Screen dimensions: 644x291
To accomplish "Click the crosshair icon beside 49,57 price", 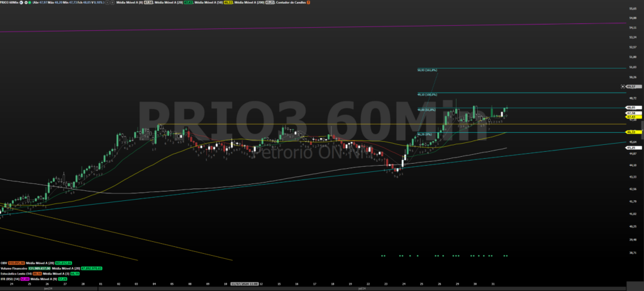I will 623,86.
